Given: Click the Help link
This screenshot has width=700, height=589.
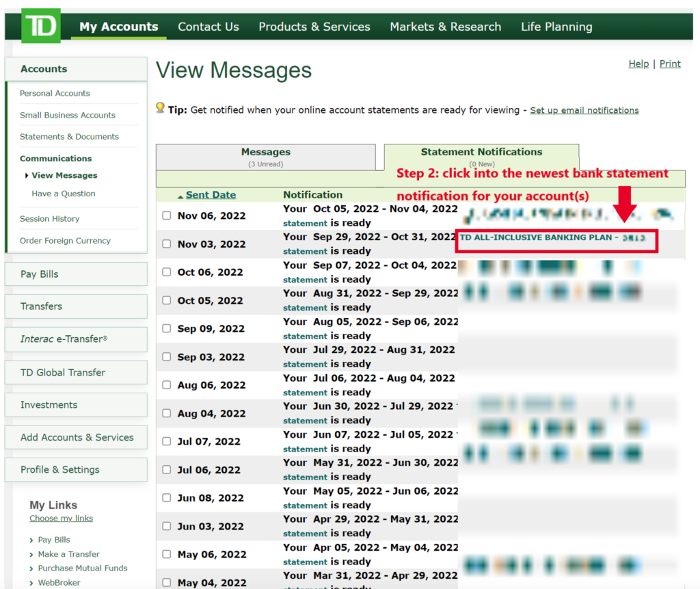Looking at the screenshot, I should pos(638,63).
